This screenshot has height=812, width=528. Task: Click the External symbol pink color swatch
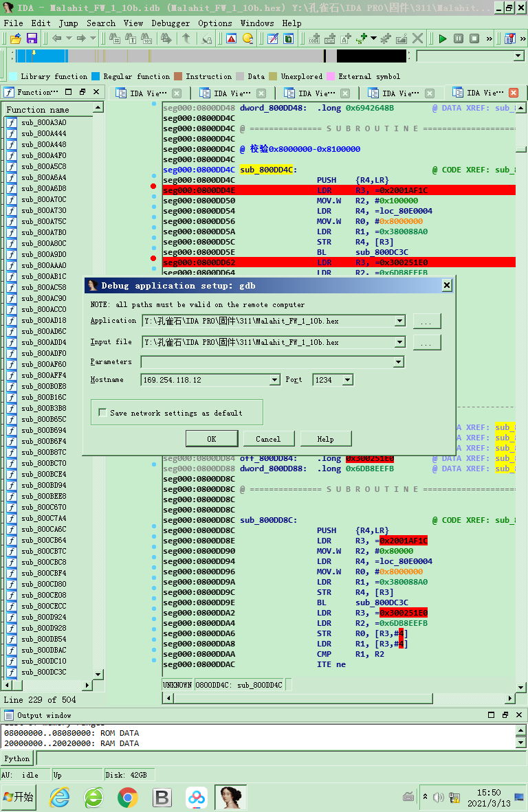[331, 77]
